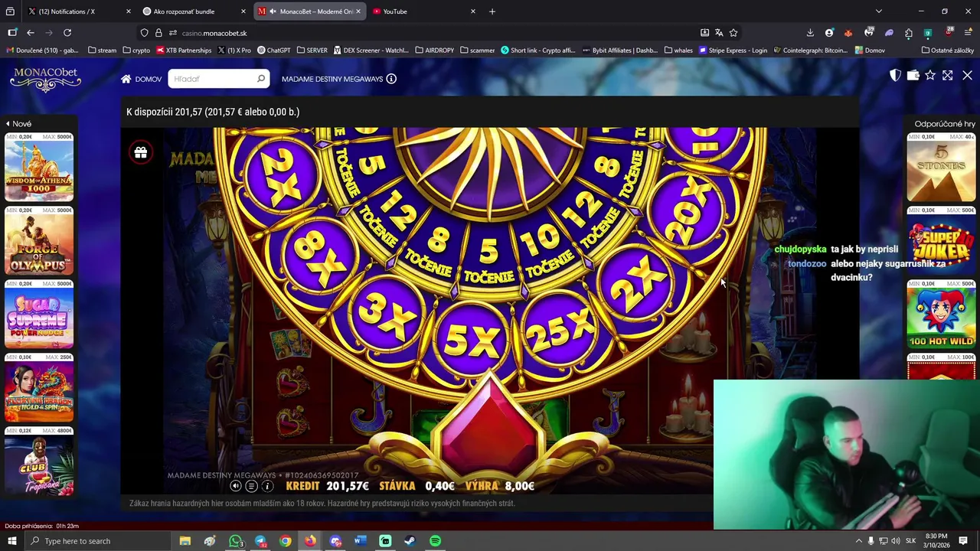The image size is (980, 551).
Task: Open Floating Dragon Hold & Spin thumbnail
Action: coord(39,387)
